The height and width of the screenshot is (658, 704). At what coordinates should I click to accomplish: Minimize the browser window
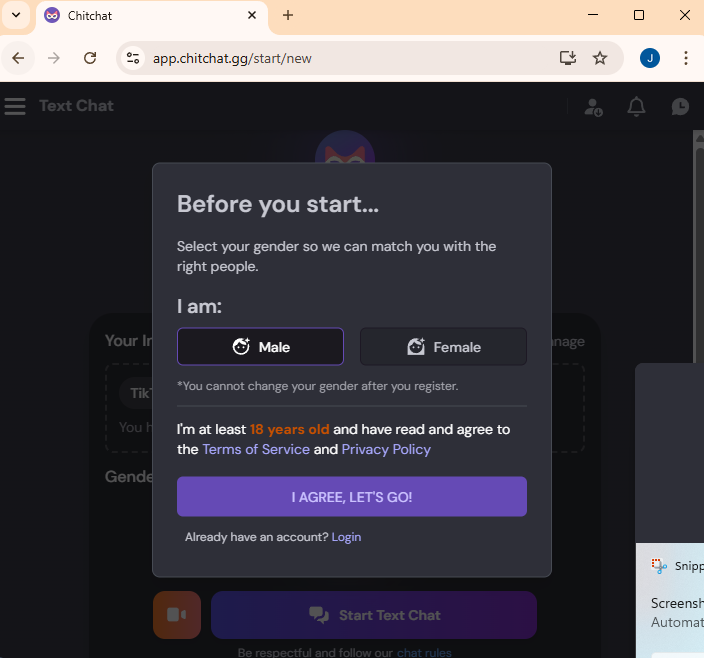593,15
